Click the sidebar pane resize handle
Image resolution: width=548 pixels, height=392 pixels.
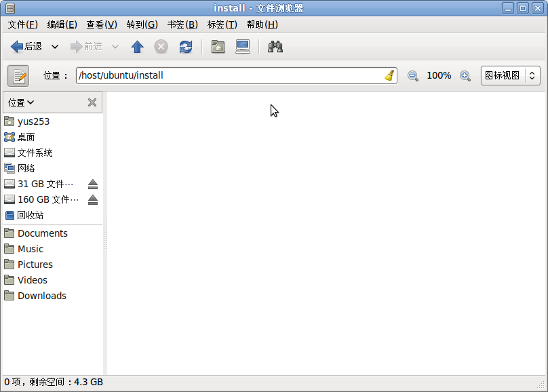coord(105,233)
